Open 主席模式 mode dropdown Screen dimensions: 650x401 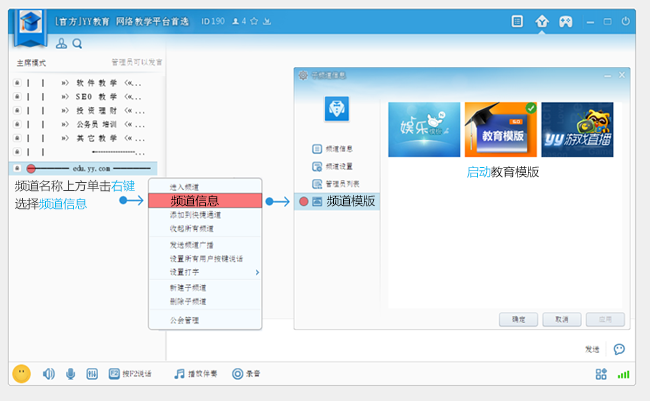tap(32, 62)
